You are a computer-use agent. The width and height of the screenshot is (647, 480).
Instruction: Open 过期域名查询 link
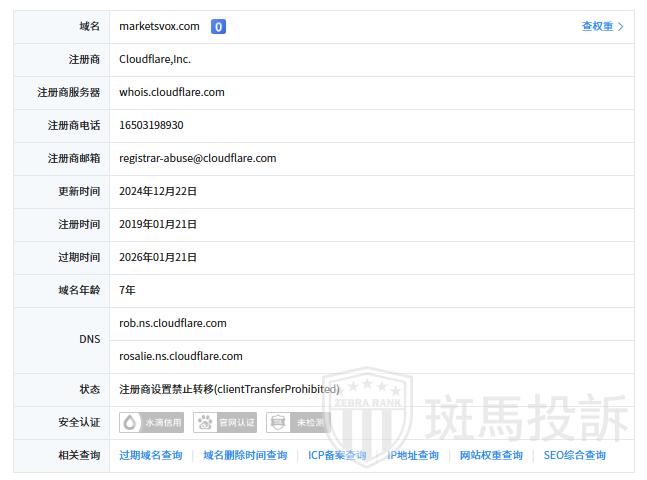pyautogui.click(x=151, y=456)
